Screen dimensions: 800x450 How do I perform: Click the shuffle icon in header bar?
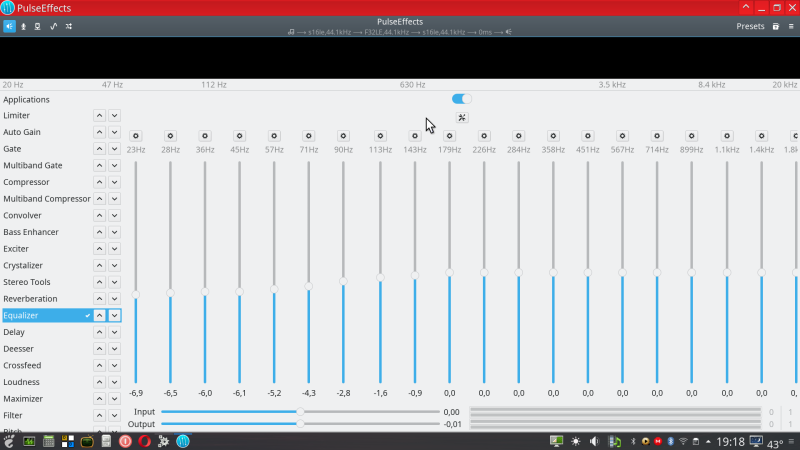(68, 26)
